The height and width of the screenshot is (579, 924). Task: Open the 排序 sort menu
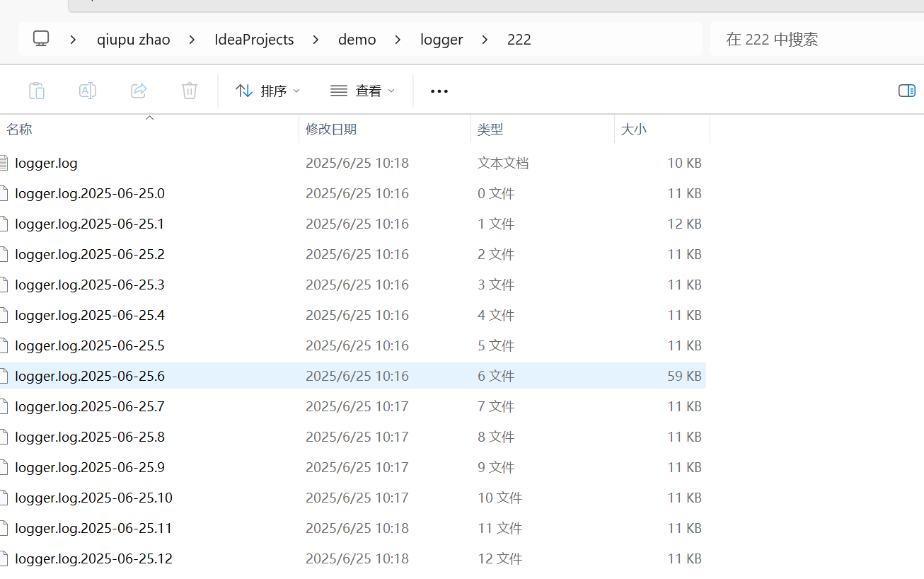click(267, 91)
